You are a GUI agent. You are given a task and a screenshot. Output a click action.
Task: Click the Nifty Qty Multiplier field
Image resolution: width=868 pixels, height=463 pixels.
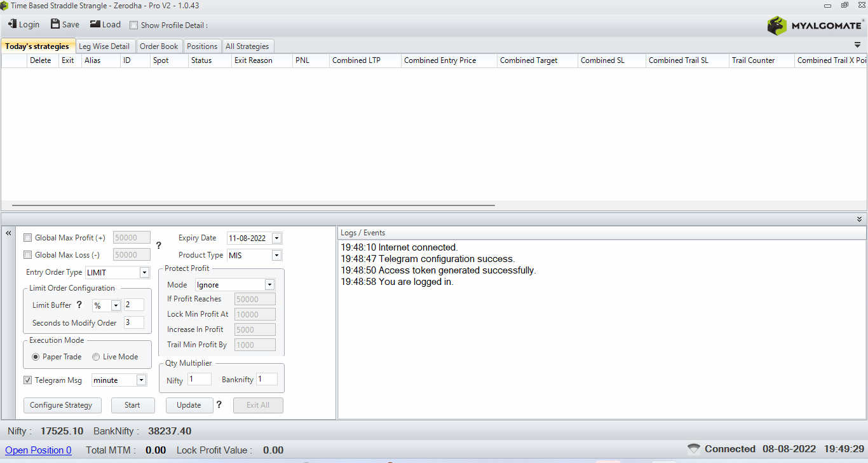[200, 379]
